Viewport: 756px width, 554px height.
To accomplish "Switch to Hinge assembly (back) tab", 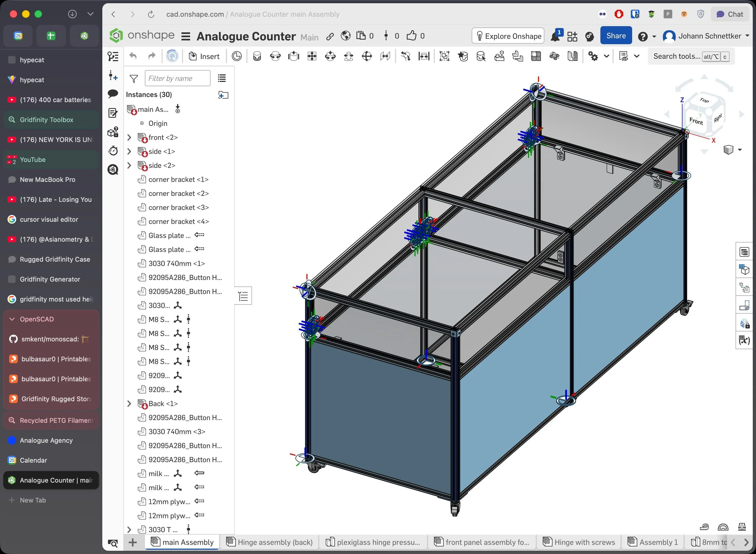I will [269, 542].
